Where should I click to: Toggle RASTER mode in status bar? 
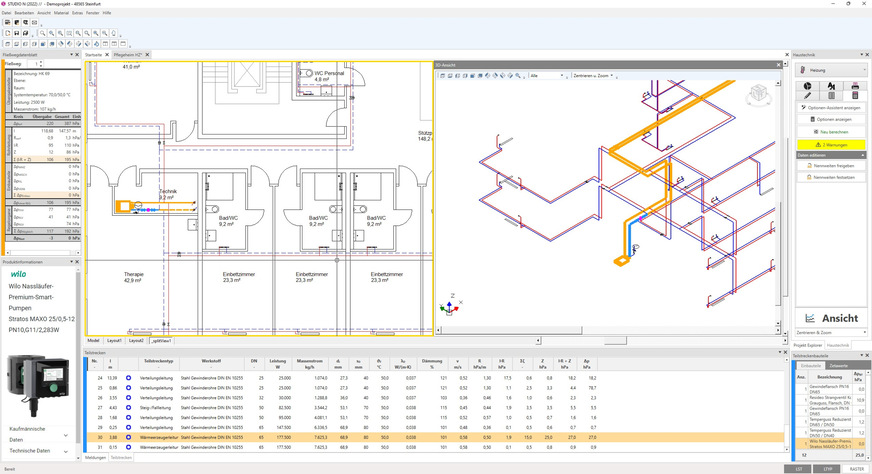pos(856,468)
